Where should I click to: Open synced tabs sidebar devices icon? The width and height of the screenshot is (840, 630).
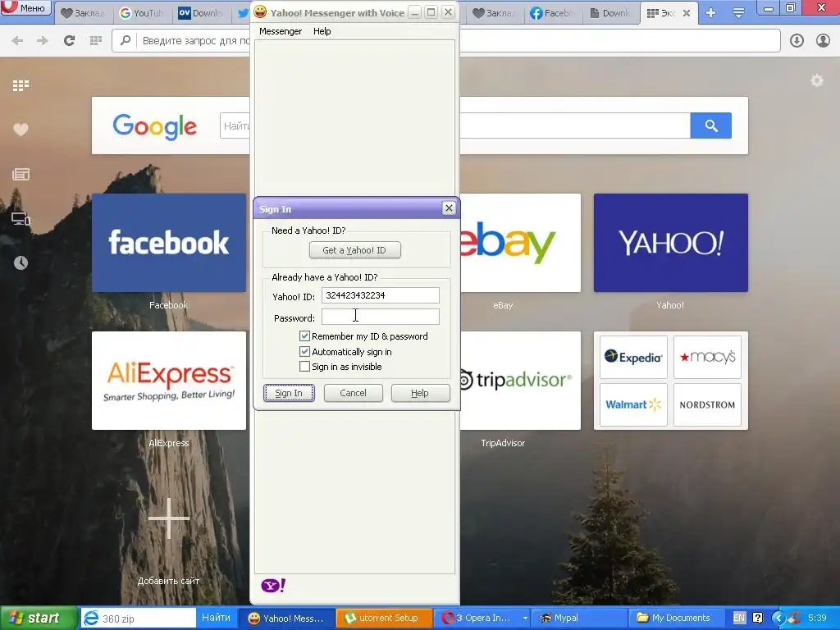click(x=21, y=218)
